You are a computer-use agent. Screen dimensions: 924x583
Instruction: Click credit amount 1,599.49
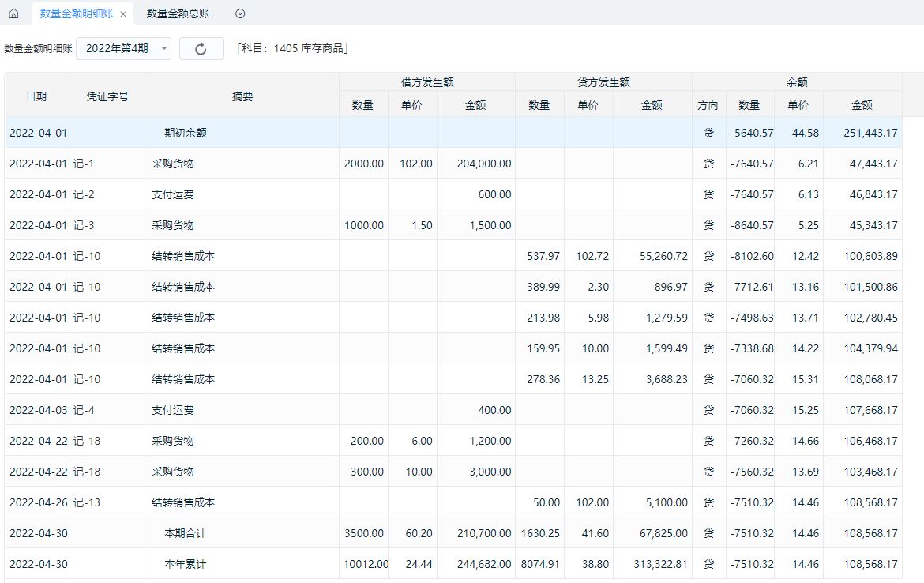click(667, 348)
